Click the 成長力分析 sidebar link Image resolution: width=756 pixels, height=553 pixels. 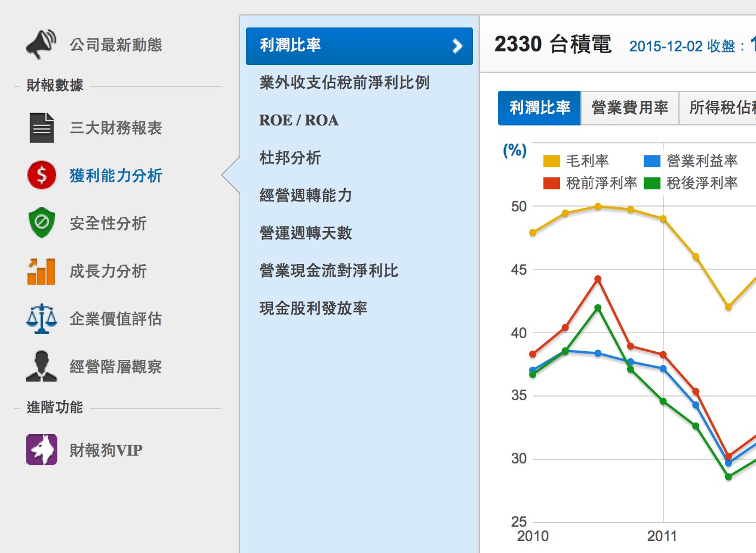click(x=108, y=271)
